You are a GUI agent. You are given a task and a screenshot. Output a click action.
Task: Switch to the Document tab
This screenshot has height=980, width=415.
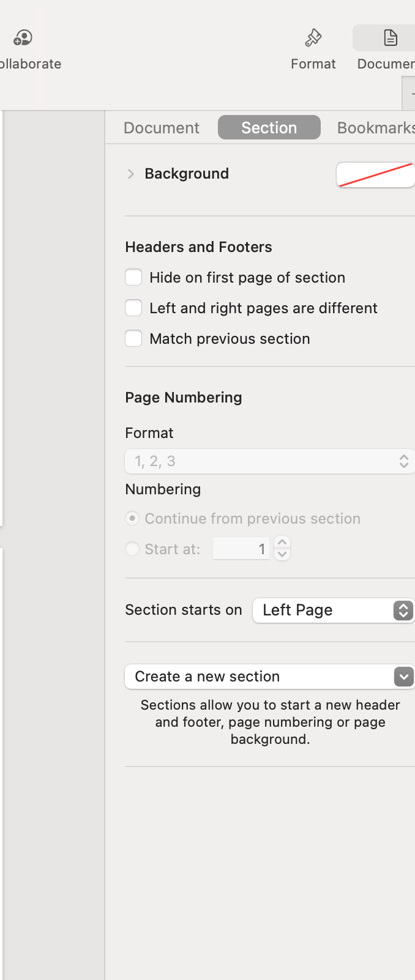point(162,128)
